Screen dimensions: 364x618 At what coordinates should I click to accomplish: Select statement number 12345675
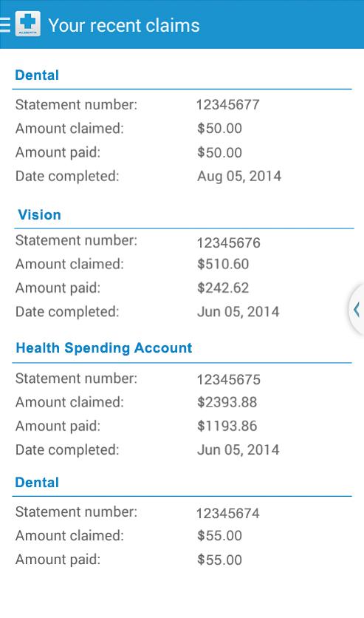tap(229, 380)
